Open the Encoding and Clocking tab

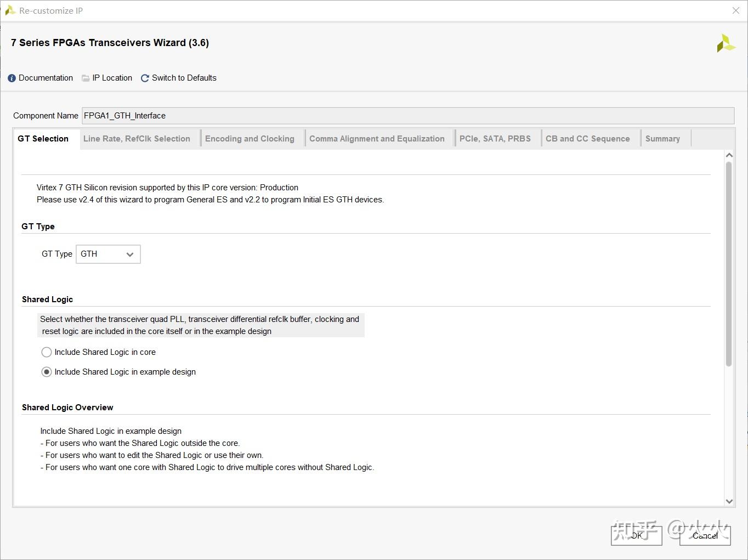(x=250, y=139)
